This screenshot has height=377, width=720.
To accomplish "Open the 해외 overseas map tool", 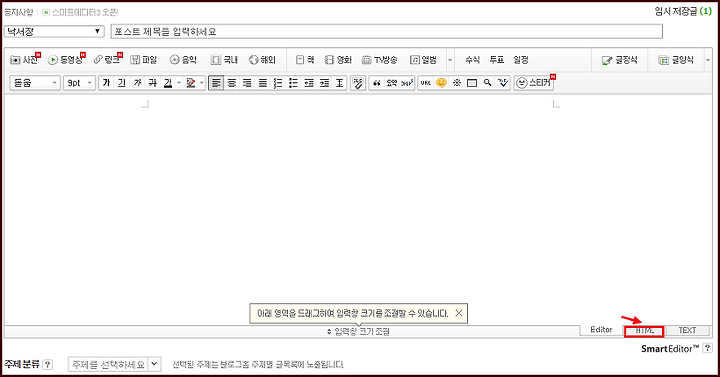I will (262, 60).
